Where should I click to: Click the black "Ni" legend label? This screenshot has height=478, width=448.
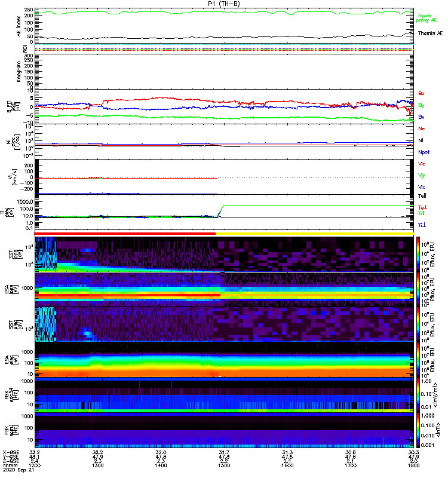[x=421, y=140]
